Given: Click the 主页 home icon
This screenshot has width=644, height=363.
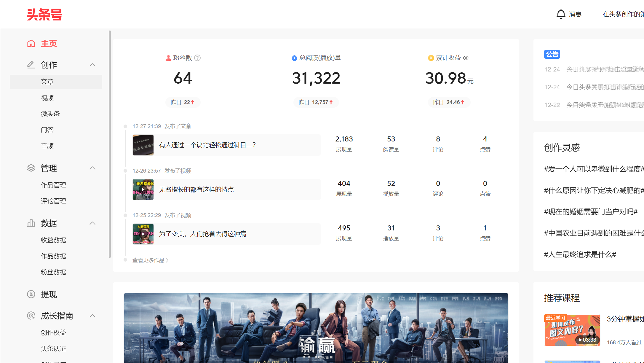Looking at the screenshot, I should coord(31,43).
